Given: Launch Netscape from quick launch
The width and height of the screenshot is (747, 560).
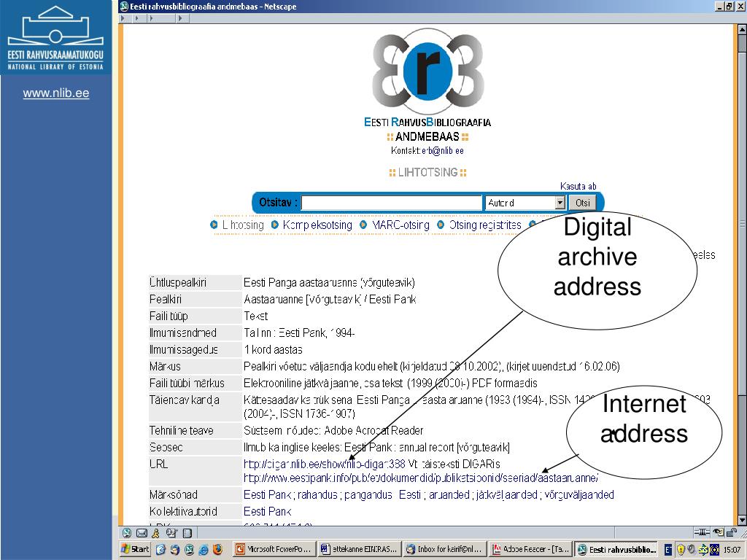Looking at the screenshot, I should coord(189,549).
